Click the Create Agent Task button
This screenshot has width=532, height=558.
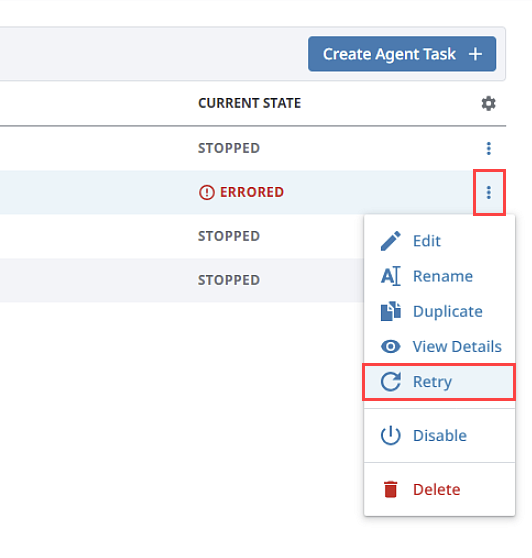pos(402,54)
